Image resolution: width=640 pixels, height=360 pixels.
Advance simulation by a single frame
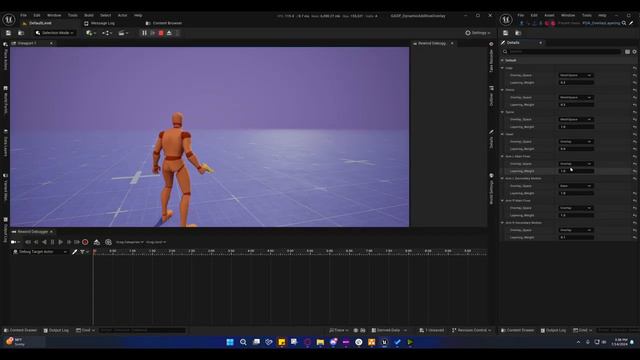tap(153, 33)
